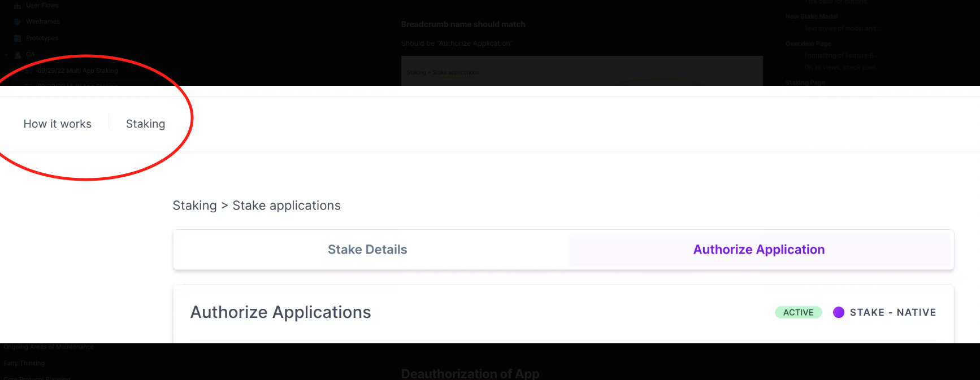The image size is (980, 380).
Task: Click the purple dot beside STAKE - NATIVE
Action: coord(839,312)
